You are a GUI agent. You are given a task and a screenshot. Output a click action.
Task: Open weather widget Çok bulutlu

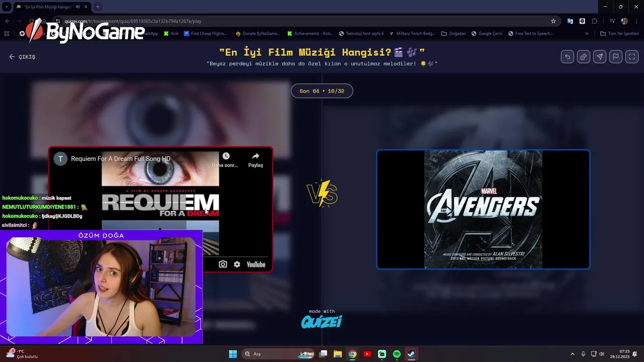[x=22, y=354]
